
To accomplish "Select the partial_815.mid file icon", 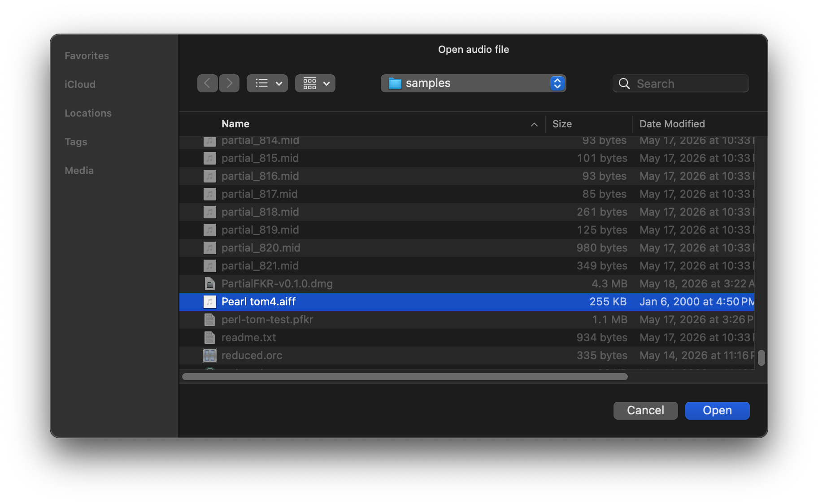I will click(x=209, y=158).
